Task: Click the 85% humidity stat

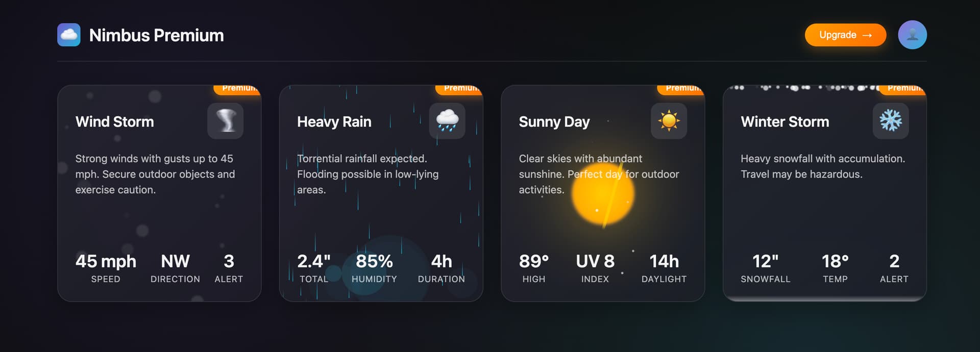Action: click(x=374, y=268)
